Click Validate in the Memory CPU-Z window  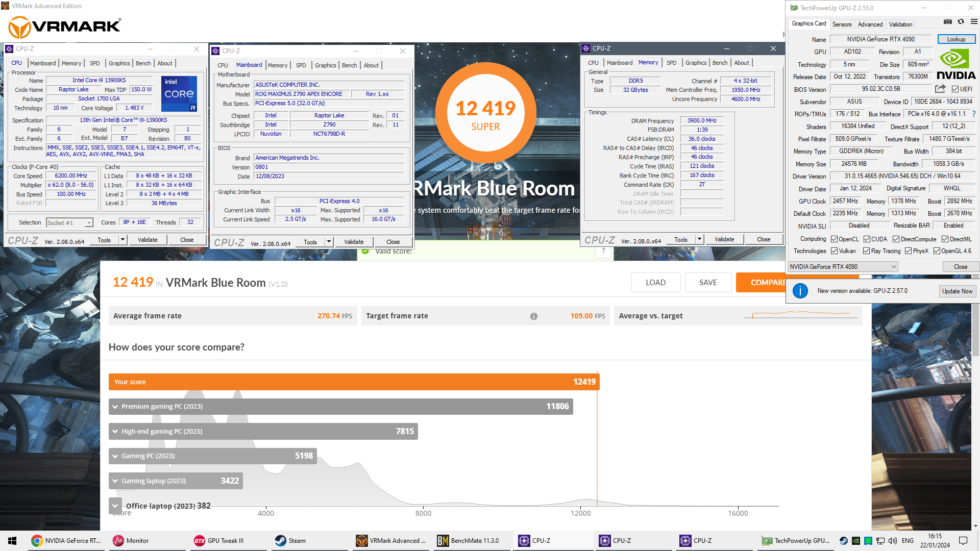[x=724, y=239]
